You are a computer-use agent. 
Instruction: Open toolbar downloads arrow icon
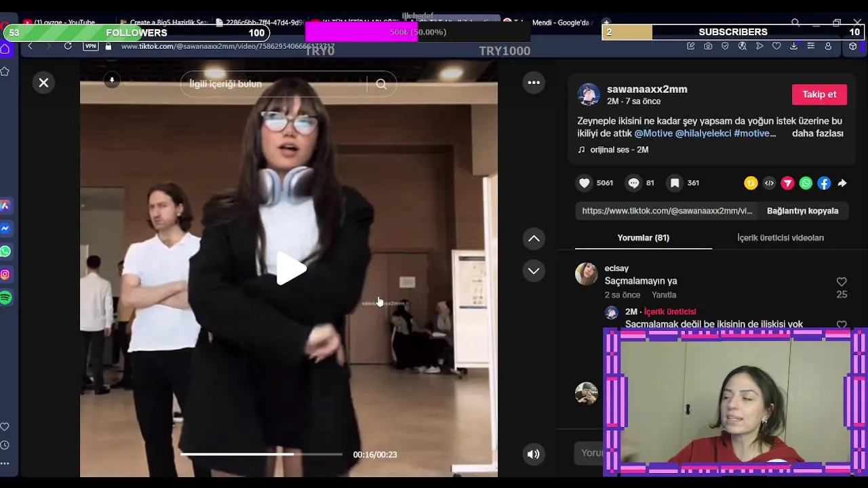pos(793,46)
